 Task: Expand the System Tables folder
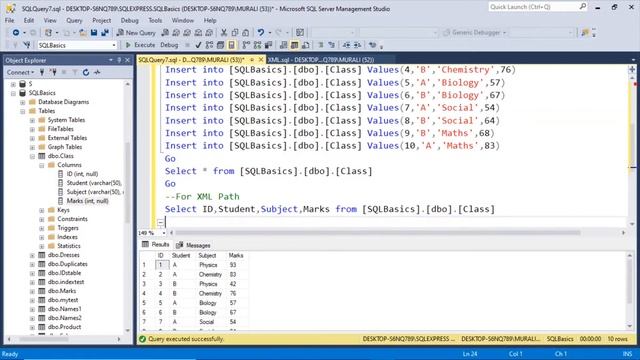pos(32,120)
